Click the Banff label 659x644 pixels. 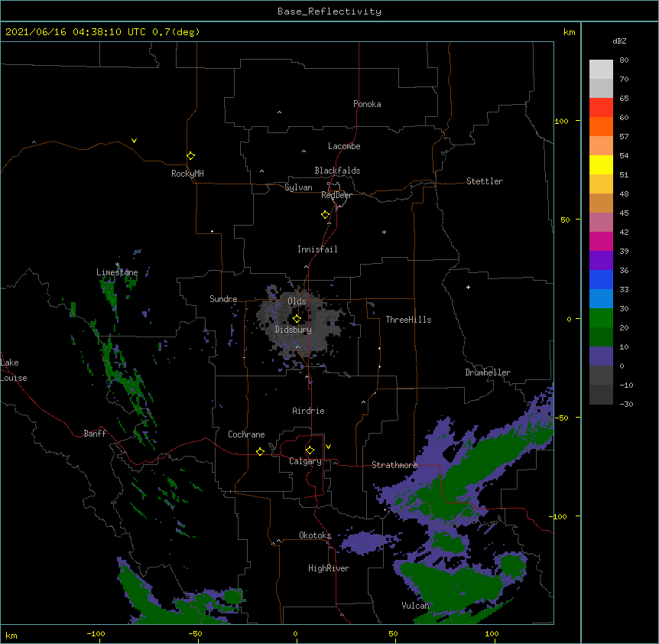point(95,434)
